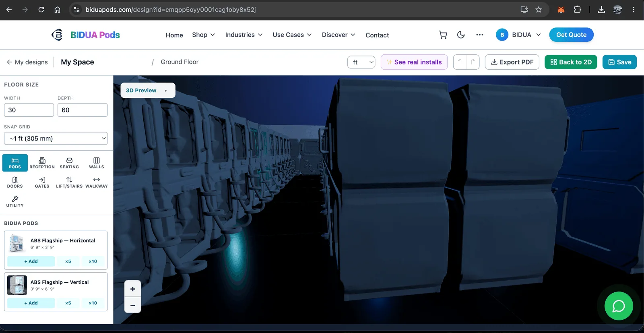Open the shopping cart
Screen dimensions: 644x333
(443, 35)
